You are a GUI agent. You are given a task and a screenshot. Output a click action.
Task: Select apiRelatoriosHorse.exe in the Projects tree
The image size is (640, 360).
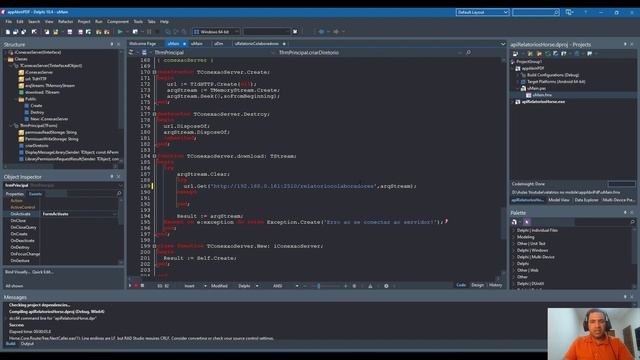pyautogui.click(x=543, y=102)
